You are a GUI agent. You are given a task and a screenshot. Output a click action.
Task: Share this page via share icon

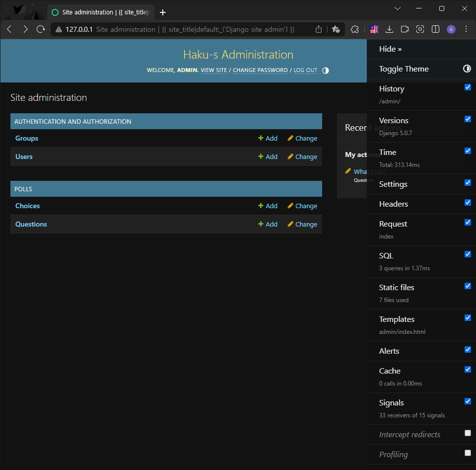[x=319, y=29]
